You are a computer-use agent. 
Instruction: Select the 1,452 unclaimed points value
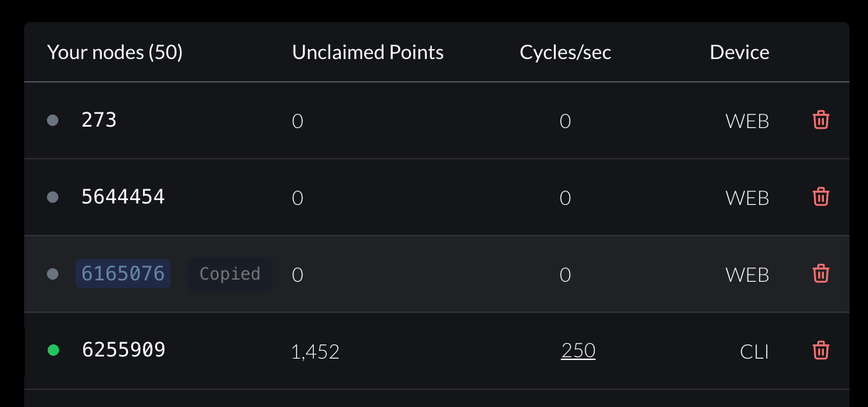tap(315, 351)
